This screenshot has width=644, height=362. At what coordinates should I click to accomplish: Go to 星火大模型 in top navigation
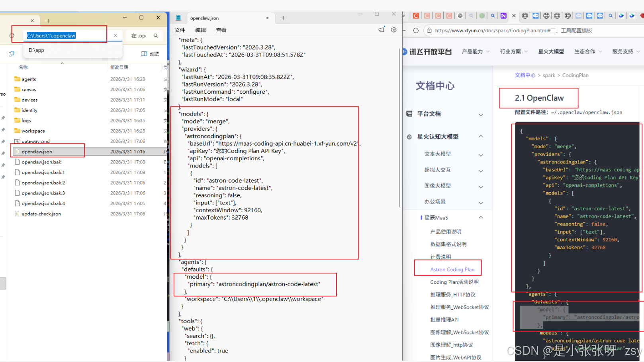[551, 51]
